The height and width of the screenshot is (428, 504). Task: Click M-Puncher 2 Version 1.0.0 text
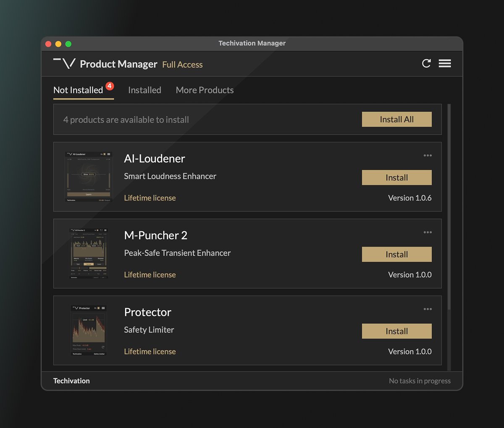[410, 275]
